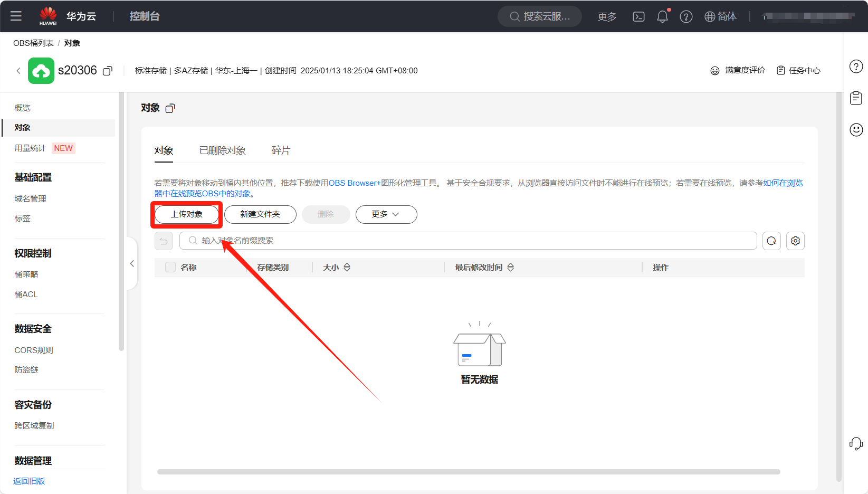Open the CloudShell terminal icon

[638, 16]
